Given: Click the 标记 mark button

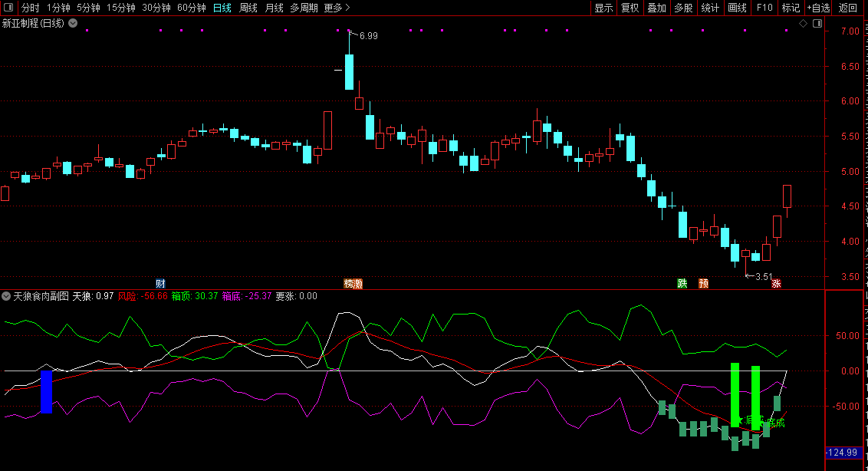Looking at the screenshot, I should click(791, 8).
